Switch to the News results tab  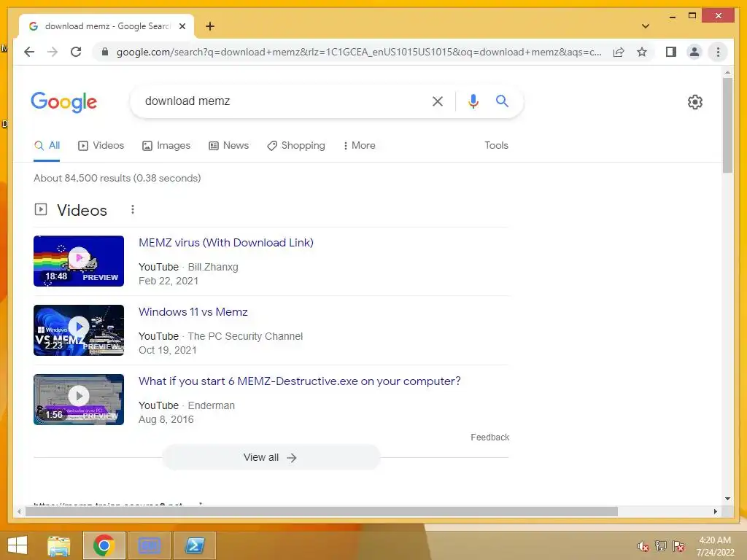[228, 146]
